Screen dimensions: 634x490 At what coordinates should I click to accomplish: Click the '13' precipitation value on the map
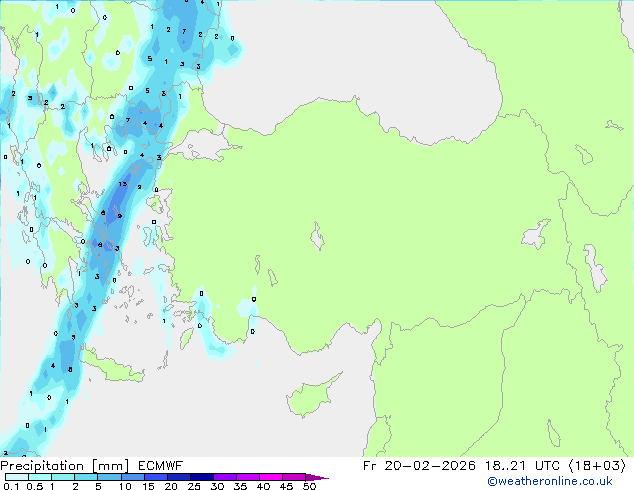point(123,184)
